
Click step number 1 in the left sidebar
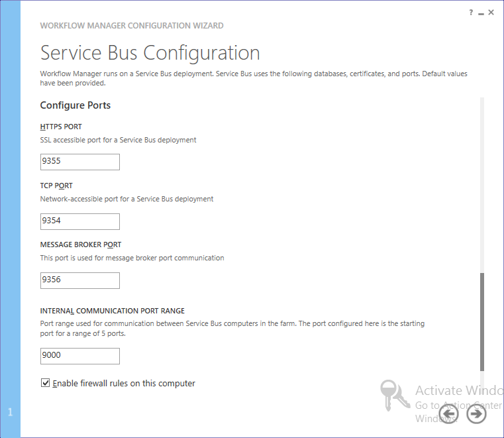point(10,412)
